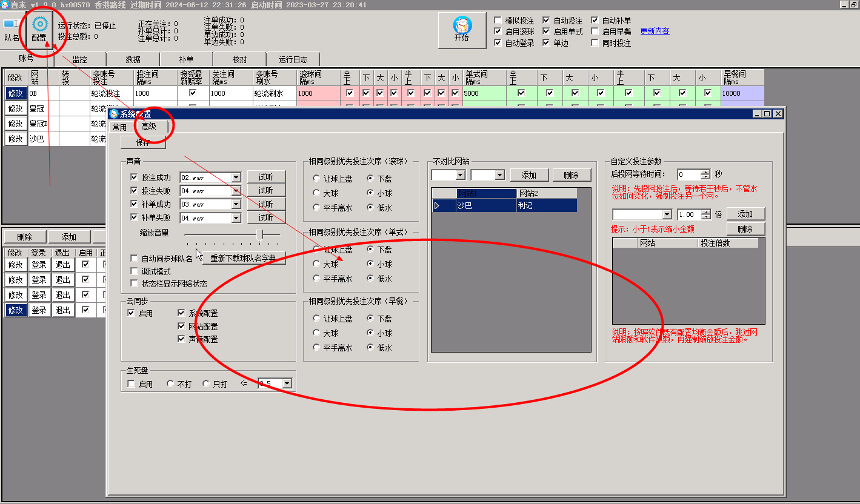Click 修改 for the 沙巴 row in main table
The height and width of the screenshot is (504, 860).
[15, 139]
